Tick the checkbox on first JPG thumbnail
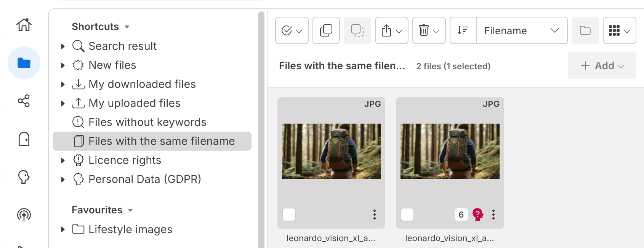Screen dimensions: 644x248 click(x=289, y=215)
